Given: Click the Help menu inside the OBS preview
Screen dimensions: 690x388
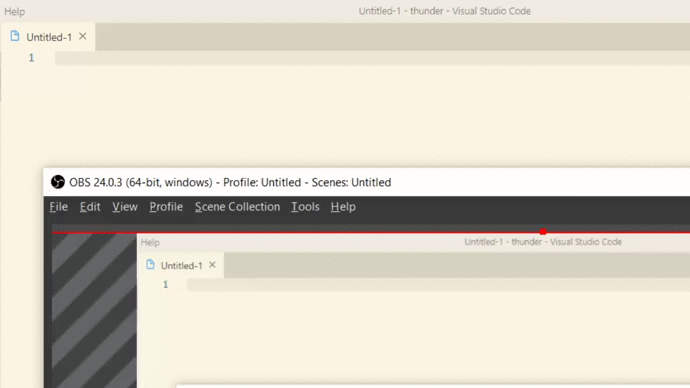Looking at the screenshot, I should [150, 242].
